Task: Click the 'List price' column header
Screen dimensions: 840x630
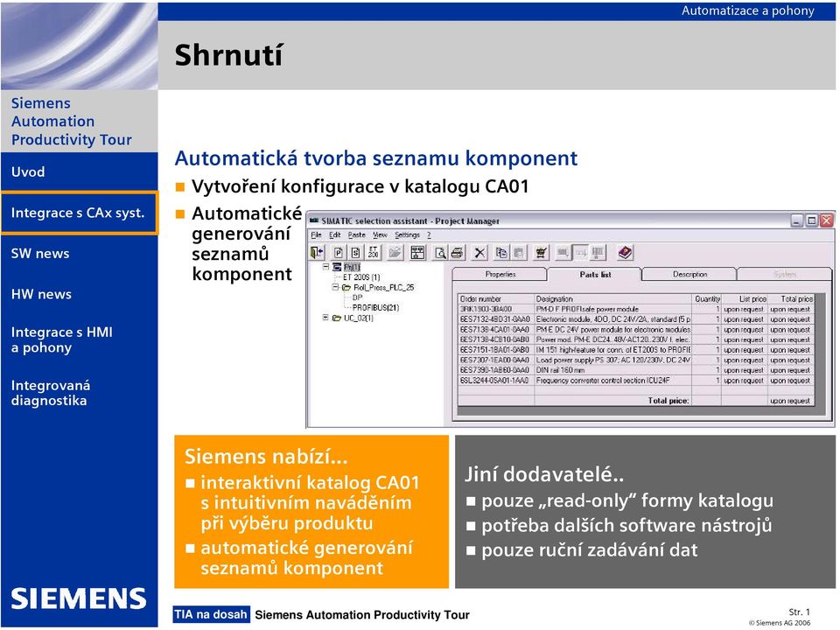Action: (745, 299)
